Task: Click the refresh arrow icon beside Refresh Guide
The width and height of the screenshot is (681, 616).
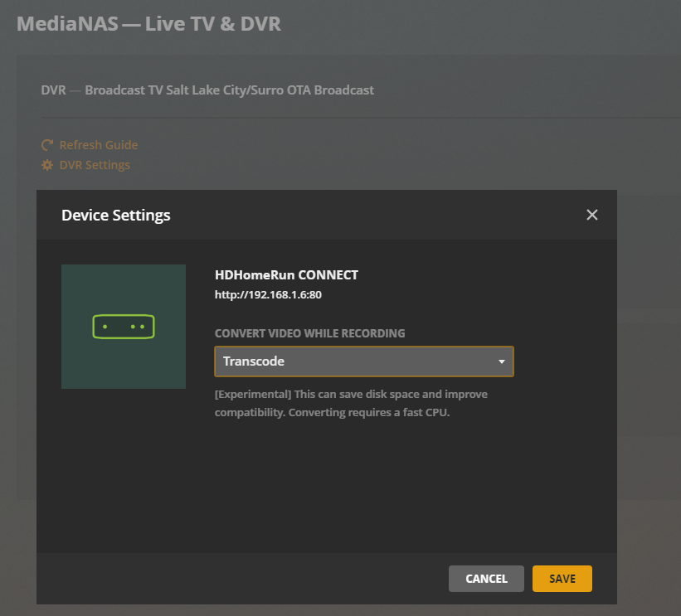Action: point(47,145)
